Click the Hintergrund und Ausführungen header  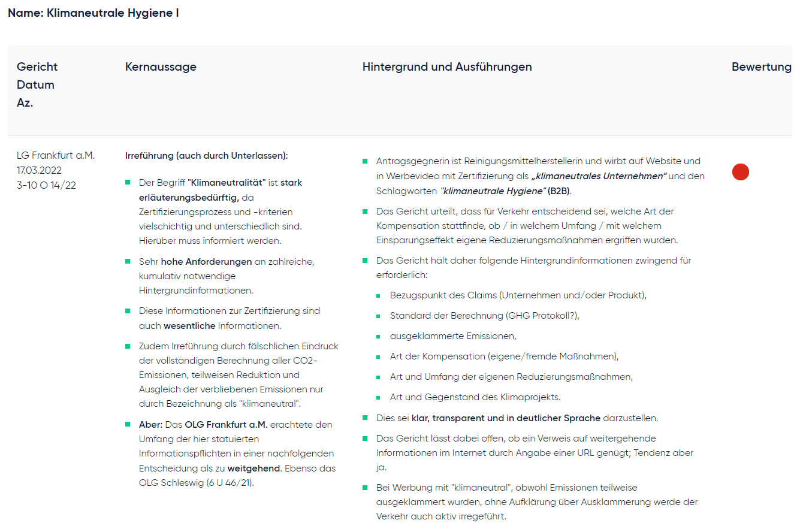coord(447,67)
